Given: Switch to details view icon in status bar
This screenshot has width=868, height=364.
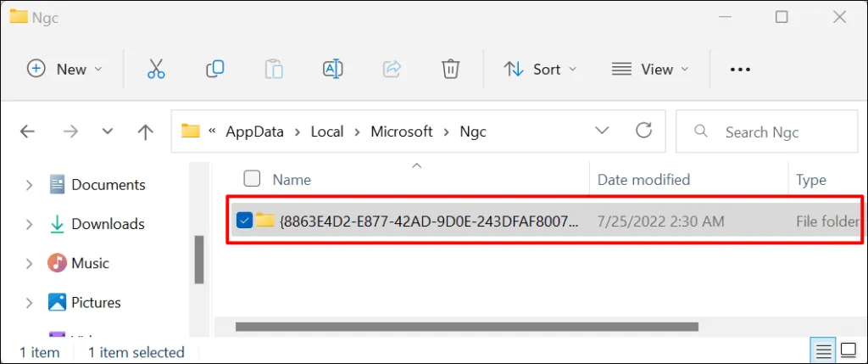Looking at the screenshot, I should click(x=821, y=351).
